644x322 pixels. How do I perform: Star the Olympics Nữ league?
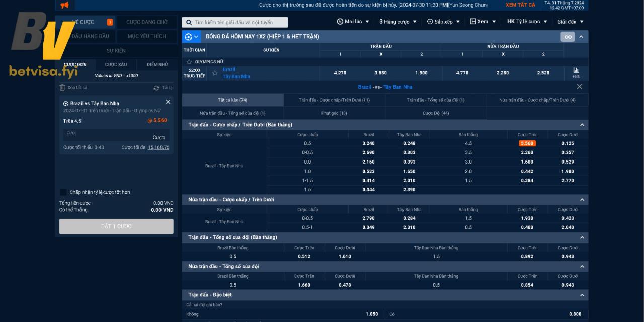(189, 62)
